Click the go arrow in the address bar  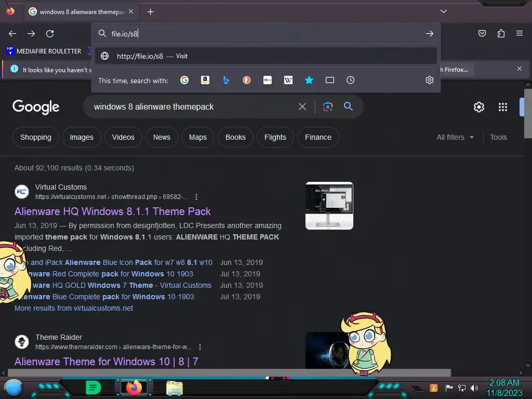coord(430,34)
